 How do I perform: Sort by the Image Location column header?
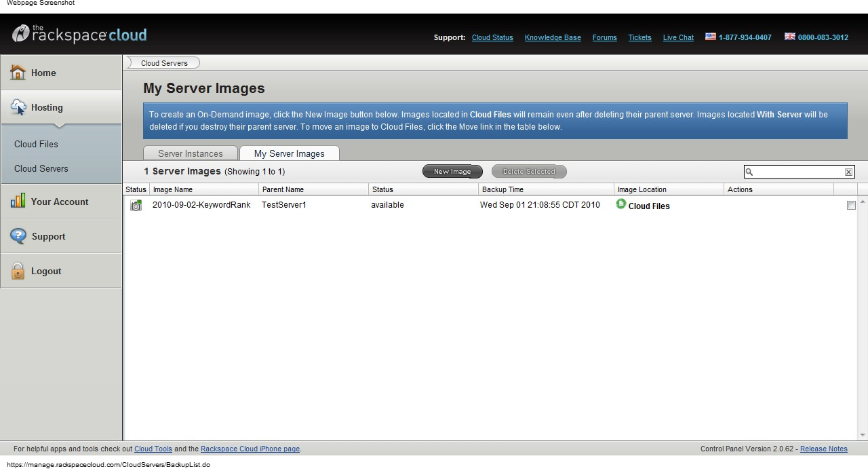point(669,189)
